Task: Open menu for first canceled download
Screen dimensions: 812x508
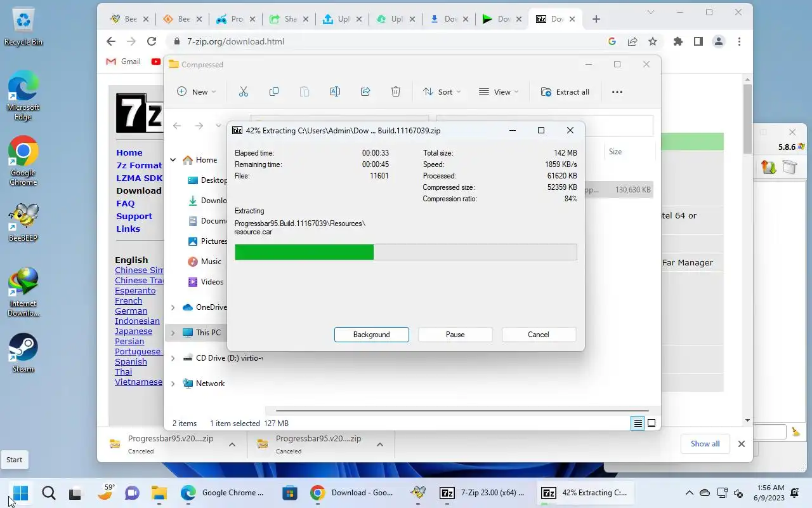Action: tap(232, 444)
